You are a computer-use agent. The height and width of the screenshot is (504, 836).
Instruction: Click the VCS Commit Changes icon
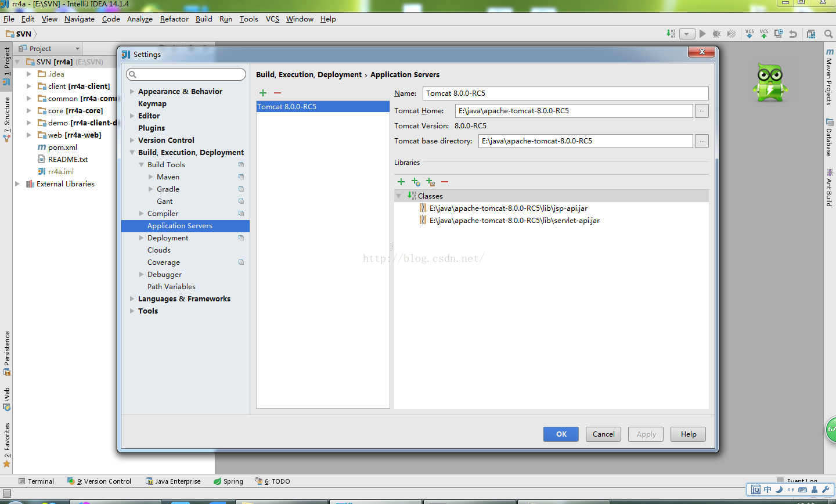point(764,34)
